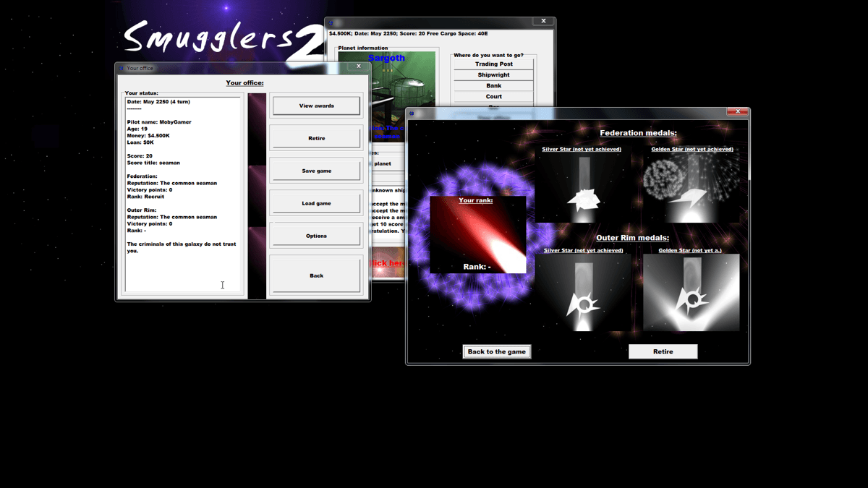The width and height of the screenshot is (868, 488).
Task: Close the awards window
Action: (737, 111)
